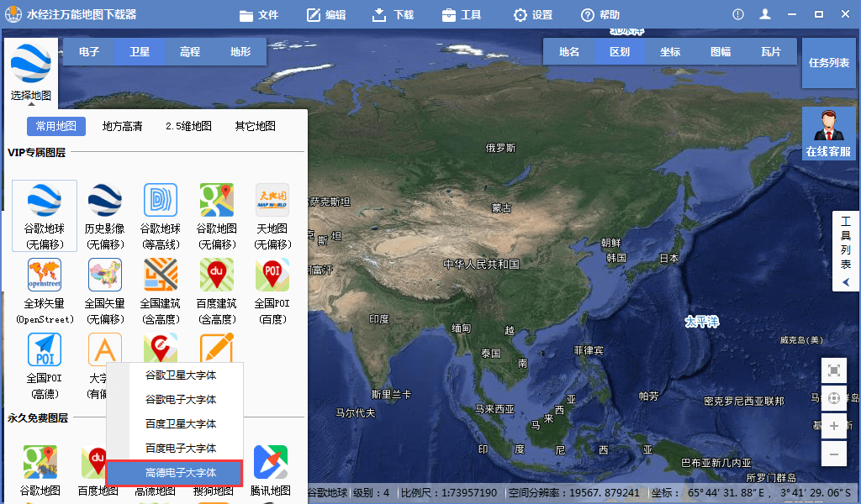
Task: Open the 选择地图 globe selector
Action: click(x=31, y=72)
